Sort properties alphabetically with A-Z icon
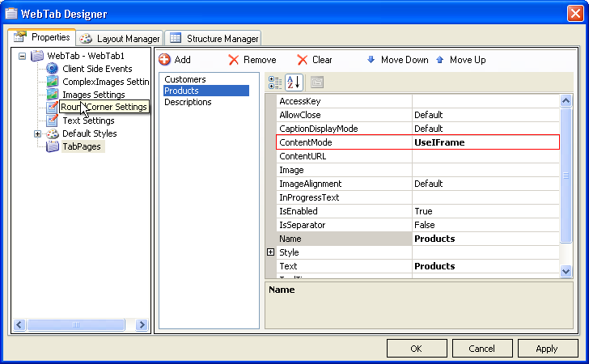The image size is (589, 364). [293, 82]
